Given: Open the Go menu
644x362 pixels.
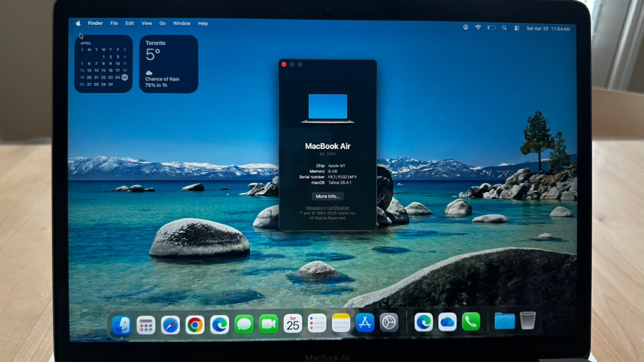Looking at the screenshot, I should [x=163, y=23].
